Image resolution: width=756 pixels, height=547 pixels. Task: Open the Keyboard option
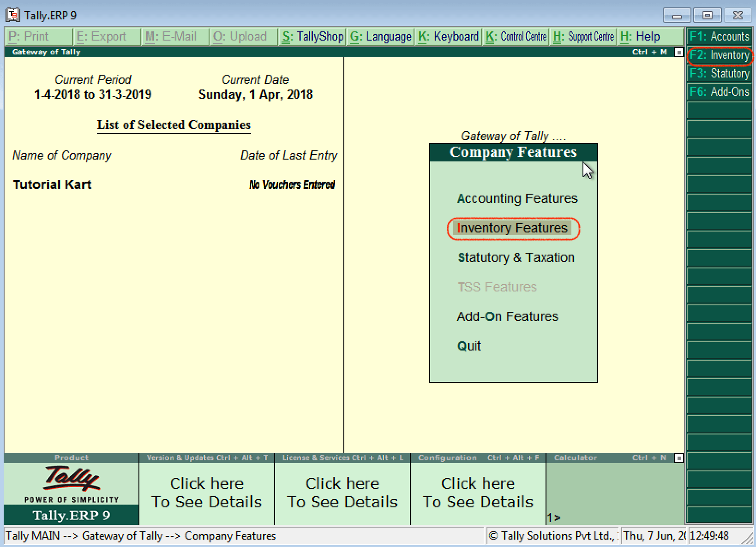447,36
